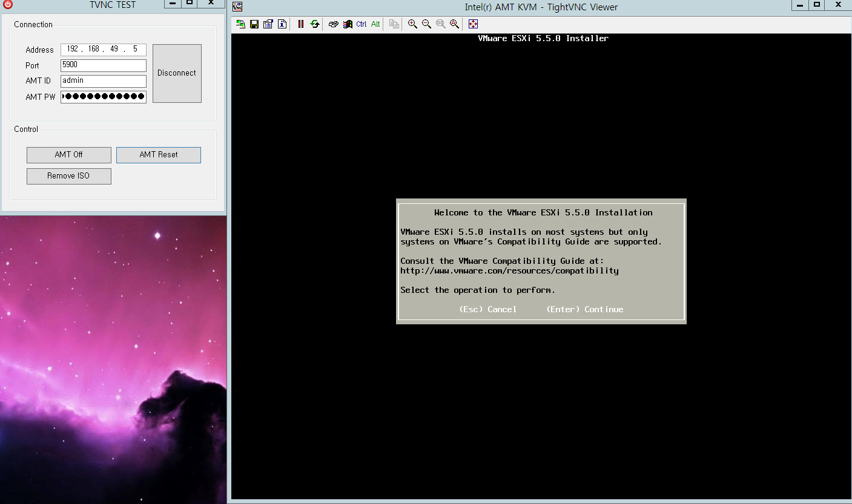Focus the Port field showing 5900
Image resolution: width=852 pixels, height=504 pixels.
click(104, 65)
